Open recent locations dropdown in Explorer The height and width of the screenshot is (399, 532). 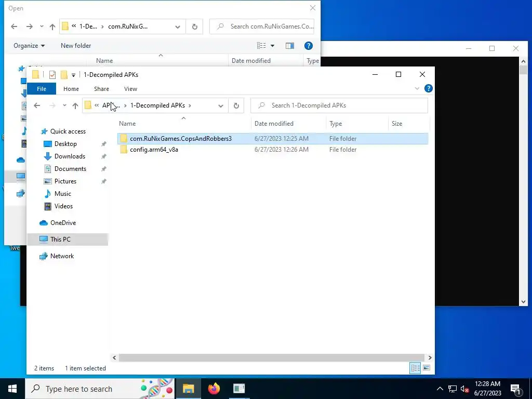tap(64, 105)
